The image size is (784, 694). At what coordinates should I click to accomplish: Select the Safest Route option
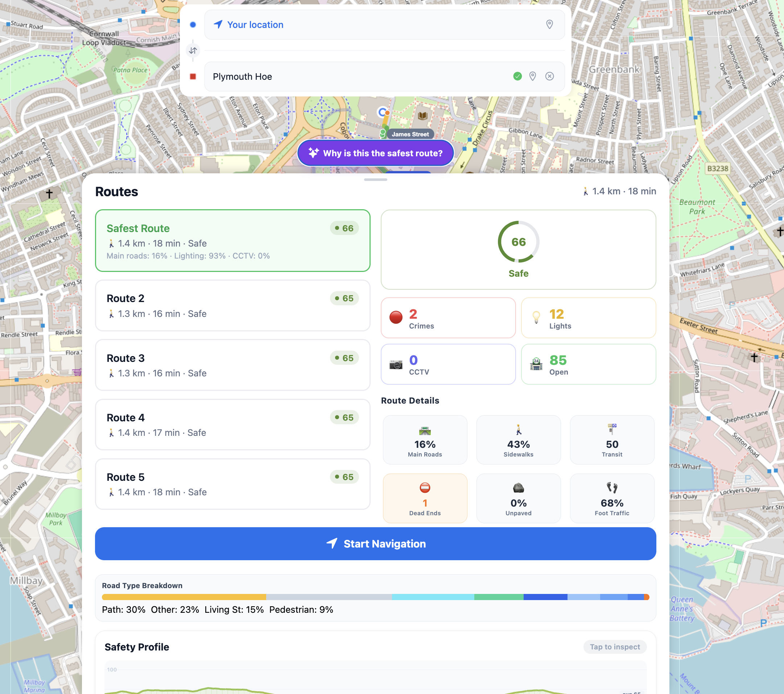(232, 240)
